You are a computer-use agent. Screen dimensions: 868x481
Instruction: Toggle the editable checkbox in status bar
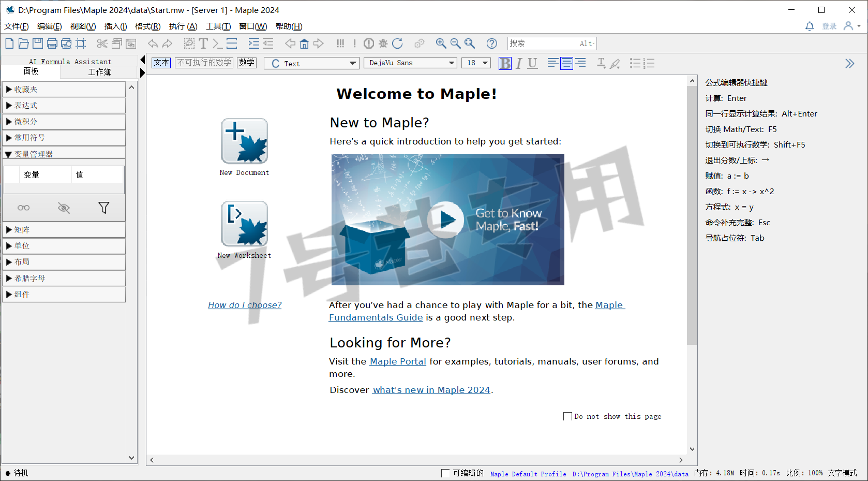coord(445,473)
